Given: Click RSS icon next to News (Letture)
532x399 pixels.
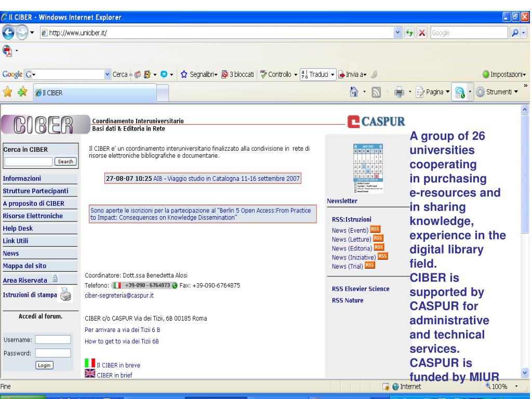Looking at the screenshot, I should (x=378, y=238).
